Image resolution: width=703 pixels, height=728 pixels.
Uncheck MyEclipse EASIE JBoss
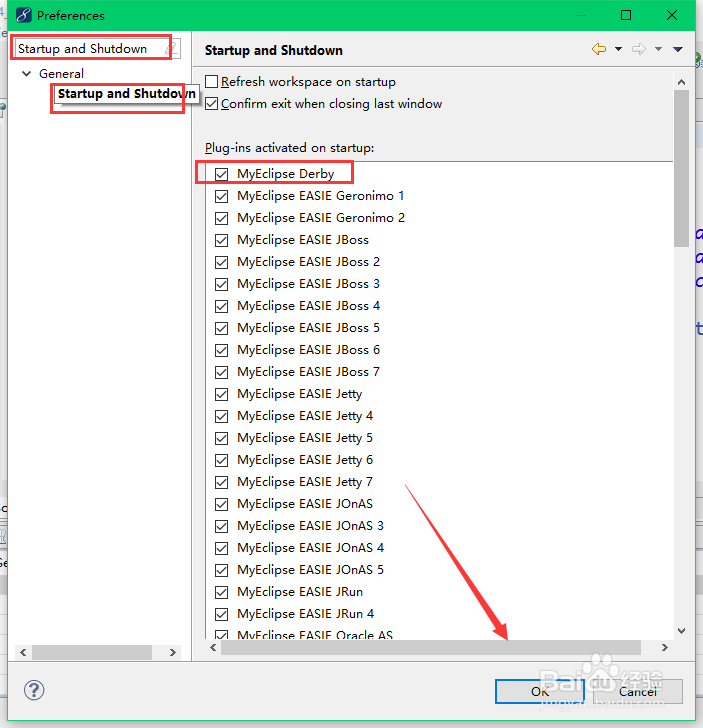[221, 240]
